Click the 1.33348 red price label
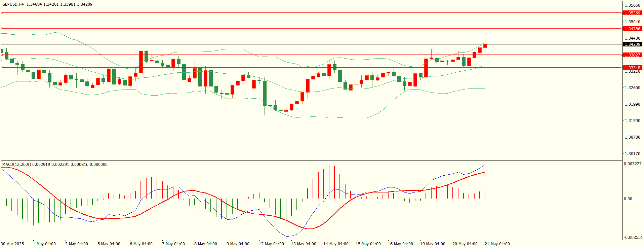 coord(632,68)
